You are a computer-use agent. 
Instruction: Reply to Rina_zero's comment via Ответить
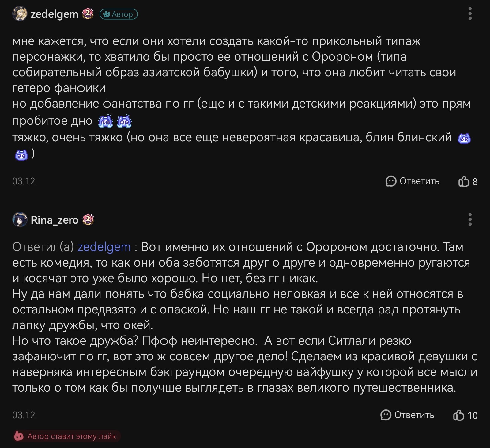(407, 415)
